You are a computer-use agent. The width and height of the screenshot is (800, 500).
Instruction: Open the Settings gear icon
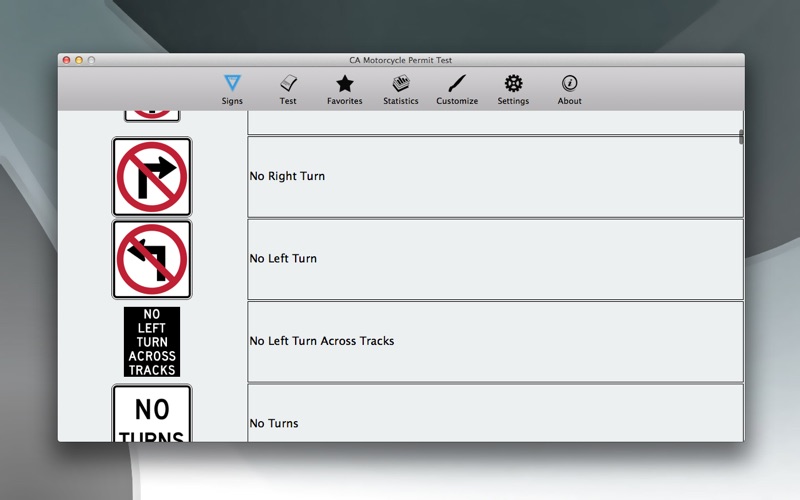513,83
